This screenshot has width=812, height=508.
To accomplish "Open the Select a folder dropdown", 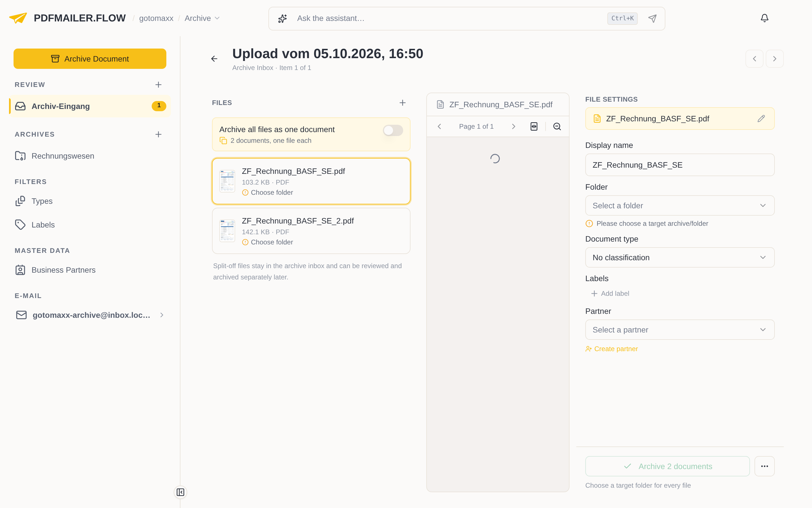I will (680, 206).
